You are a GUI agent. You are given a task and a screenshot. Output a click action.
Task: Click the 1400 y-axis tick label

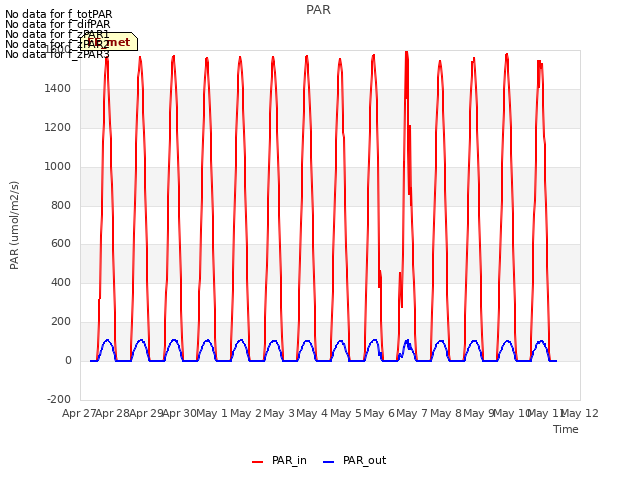coord(58,88)
